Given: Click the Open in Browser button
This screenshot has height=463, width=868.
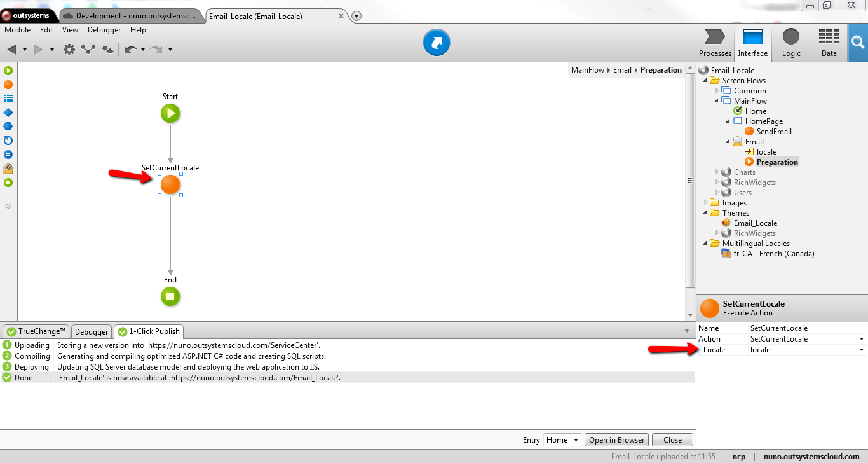Looking at the screenshot, I should 616,439.
